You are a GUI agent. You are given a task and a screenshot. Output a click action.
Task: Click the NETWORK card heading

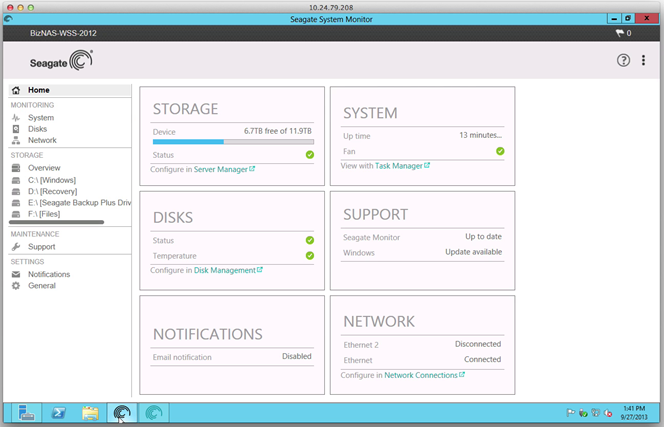tap(379, 322)
